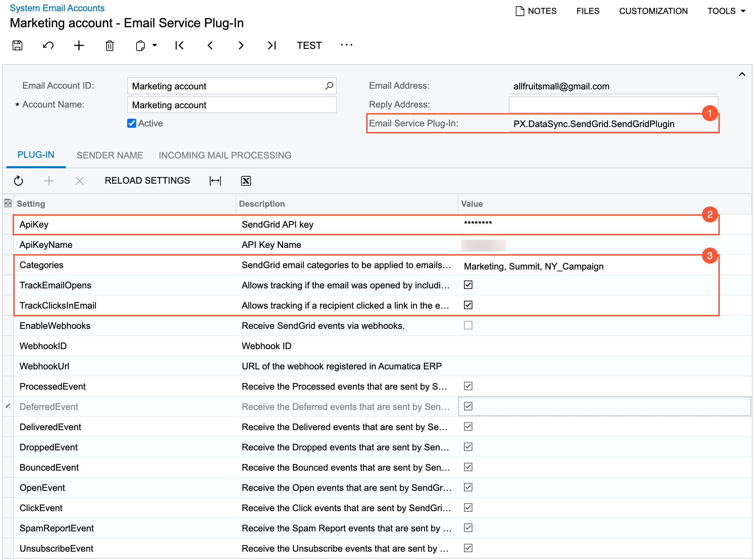Screen dimensions: 754x560
Task: Switch to the SENDER NAME tab
Action: (110, 155)
